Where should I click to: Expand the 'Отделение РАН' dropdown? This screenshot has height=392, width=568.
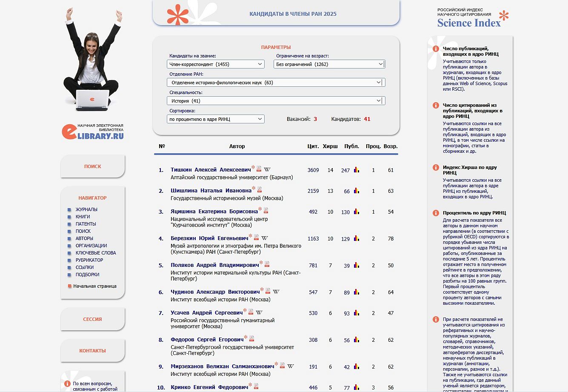[x=276, y=83]
